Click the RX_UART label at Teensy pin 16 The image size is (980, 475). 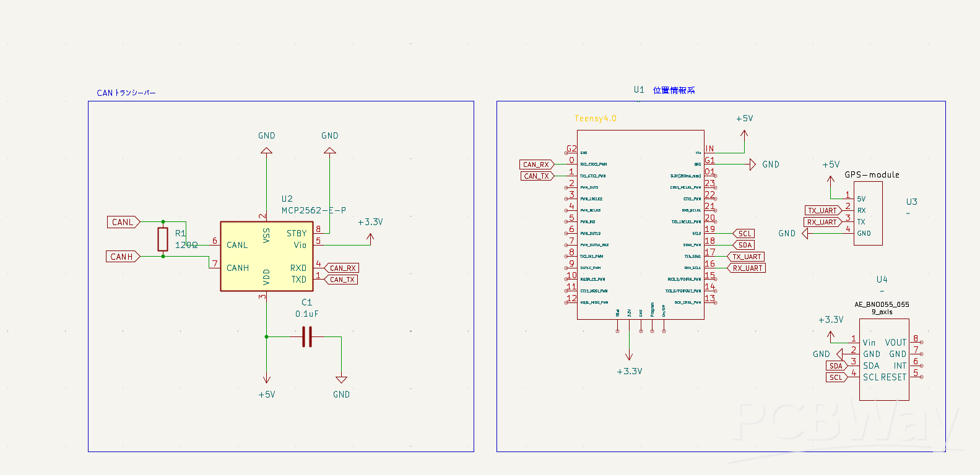click(747, 268)
